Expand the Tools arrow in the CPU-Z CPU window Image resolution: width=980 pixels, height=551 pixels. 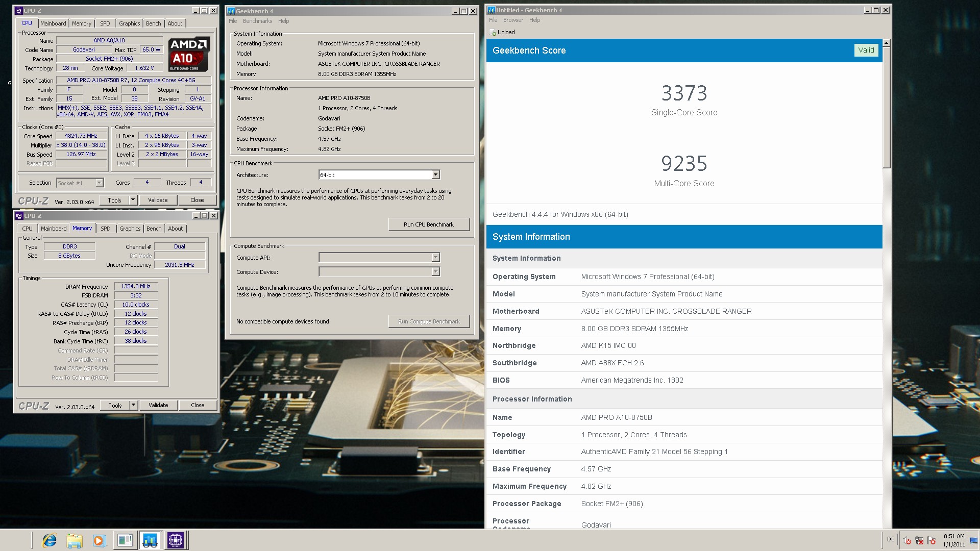pyautogui.click(x=133, y=200)
